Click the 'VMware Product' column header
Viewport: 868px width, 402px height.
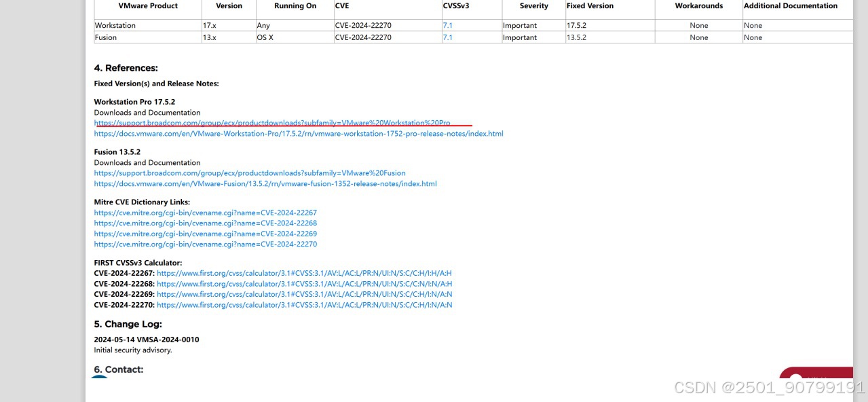(148, 6)
